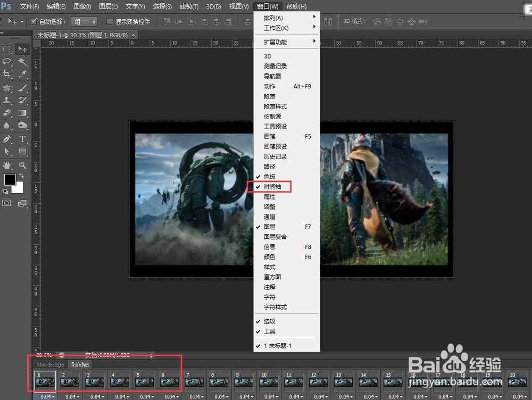Select the Pen tool
Viewport: 532px width, 400px height.
[x=7, y=139]
